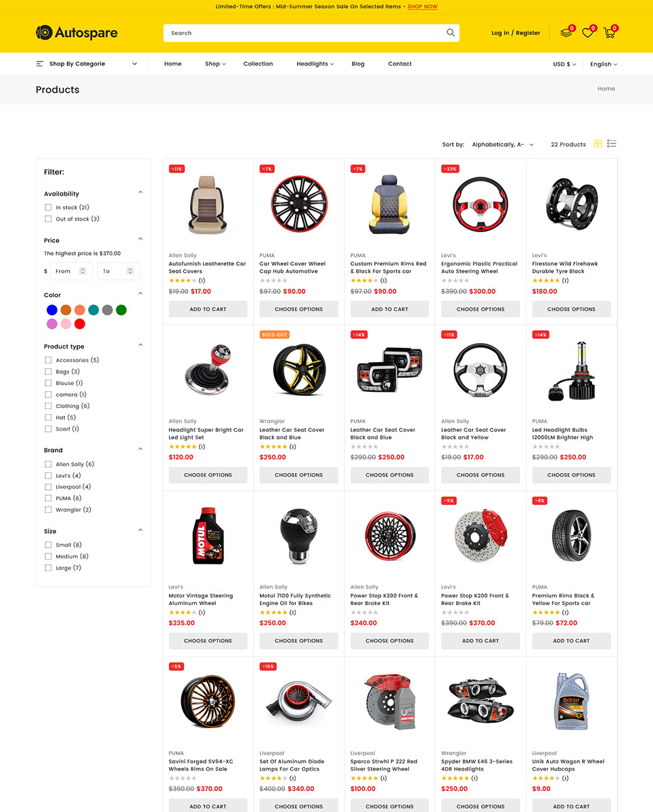The height and width of the screenshot is (812, 653).
Task: Open the wishlist heart icon
Action: point(587,32)
